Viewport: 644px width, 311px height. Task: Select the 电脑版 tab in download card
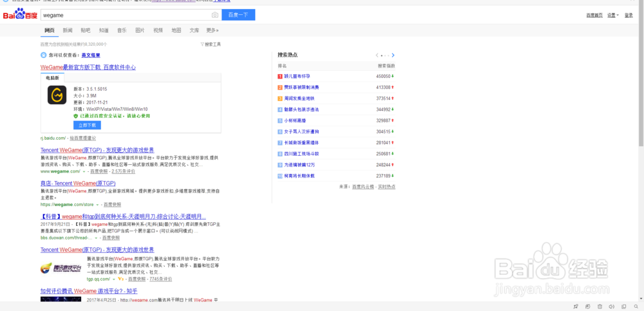pos(53,78)
